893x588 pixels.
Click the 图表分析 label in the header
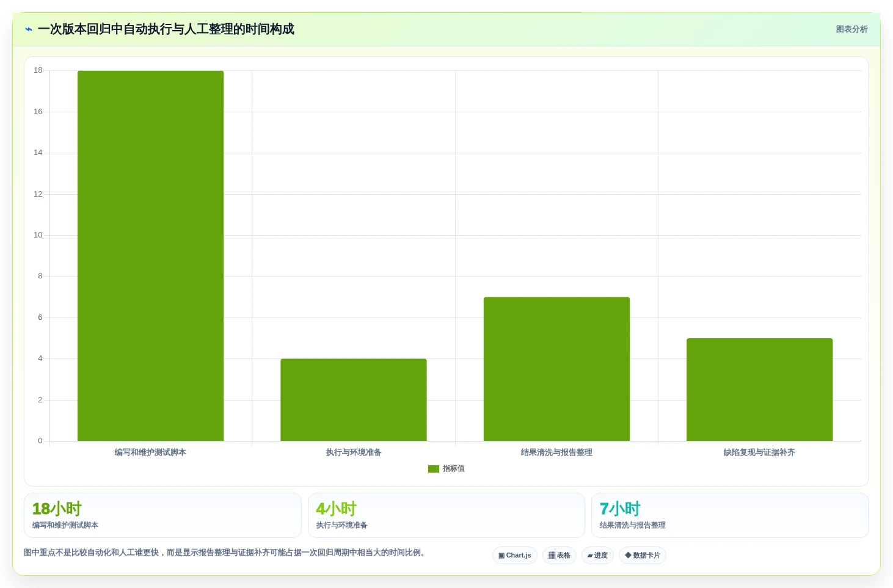click(x=851, y=29)
